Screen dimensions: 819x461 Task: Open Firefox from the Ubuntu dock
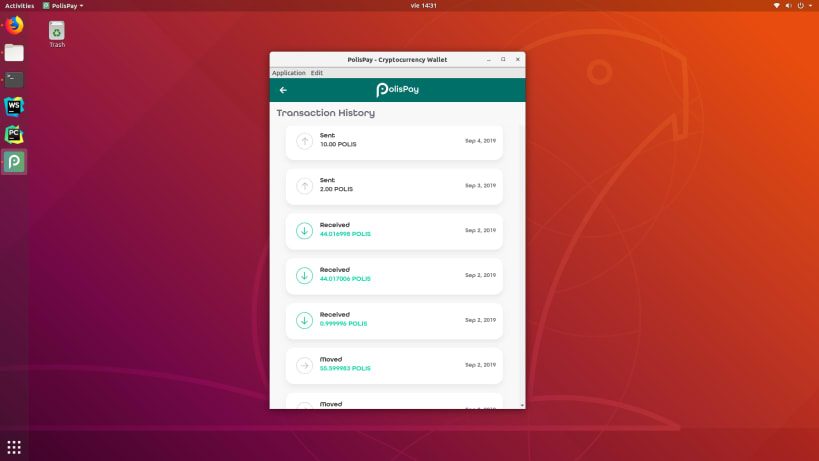pyautogui.click(x=14, y=25)
